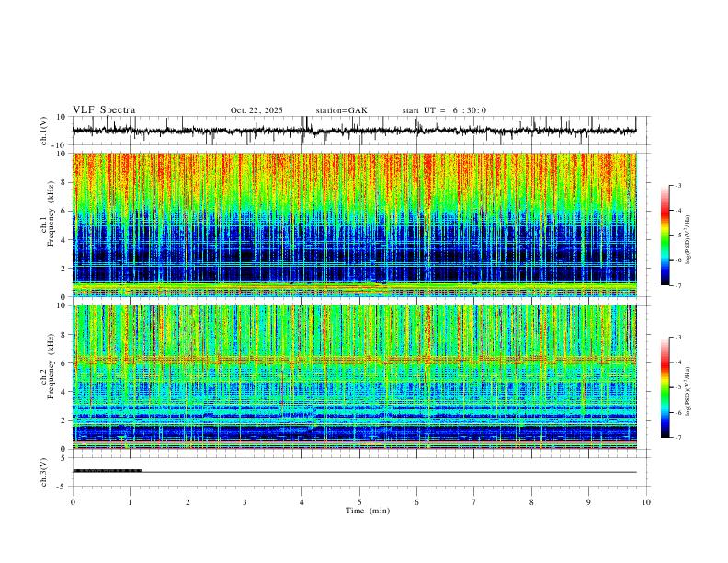Viewport: 728px width, 563px height.
Task: Click the "VLF Spectra" plot title
Action: [104, 110]
